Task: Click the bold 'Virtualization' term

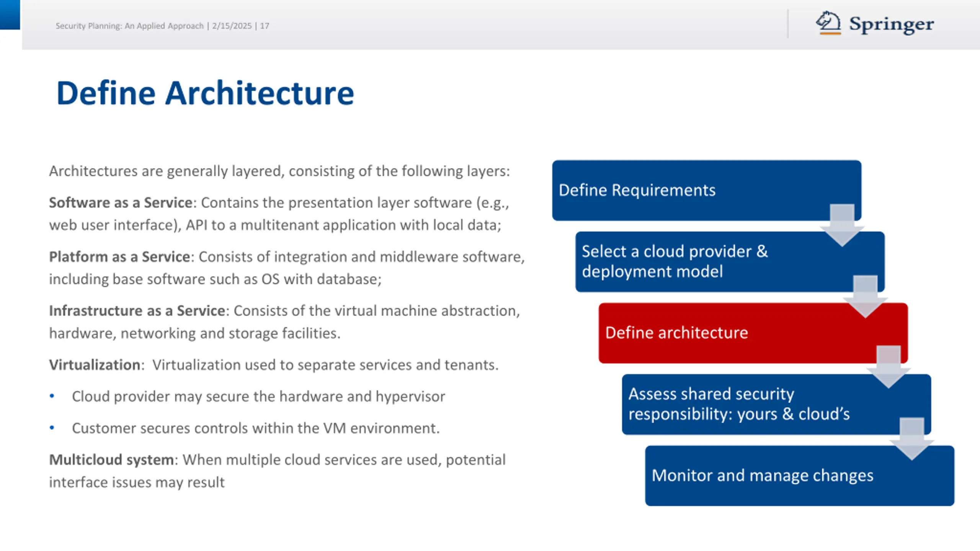Action: tap(95, 365)
